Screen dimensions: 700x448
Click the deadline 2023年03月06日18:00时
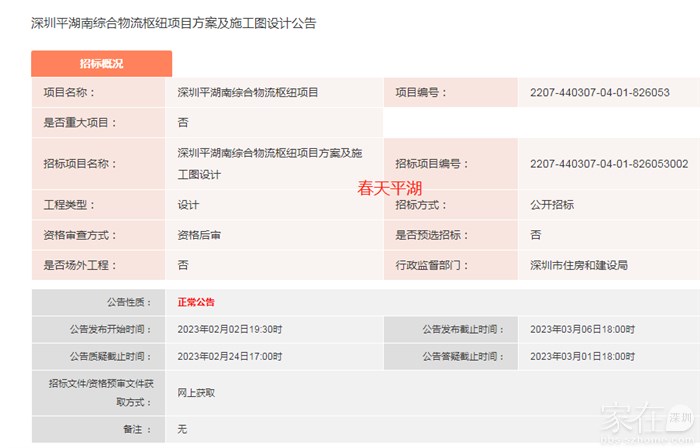582,329
